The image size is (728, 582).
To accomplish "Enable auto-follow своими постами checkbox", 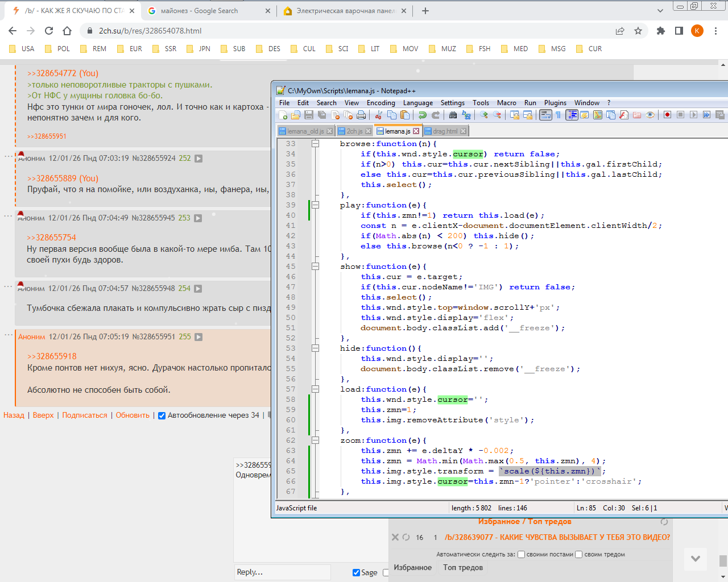I will click(521, 554).
